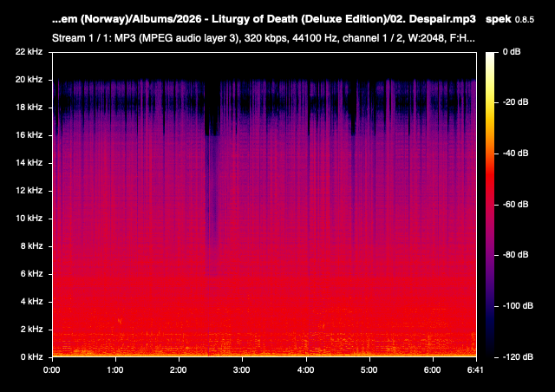This screenshot has height=392, width=555.
Task: Click the 6:41 end time label
Action: [x=475, y=370]
